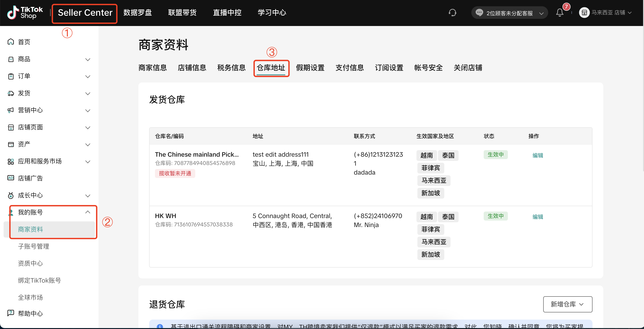Switch to the 假期设置 tab
This screenshot has height=329, width=644.
pyautogui.click(x=310, y=67)
